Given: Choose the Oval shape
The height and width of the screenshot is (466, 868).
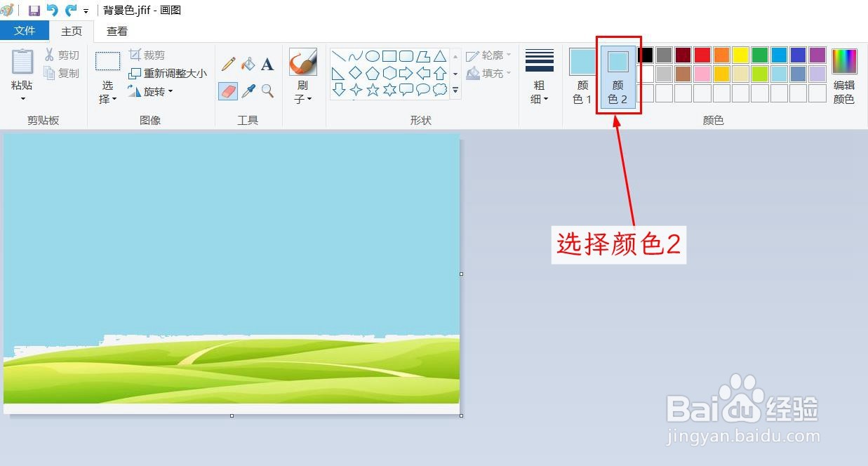Looking at the screenshot, I should pyautogui.click(x=373, y=55).
